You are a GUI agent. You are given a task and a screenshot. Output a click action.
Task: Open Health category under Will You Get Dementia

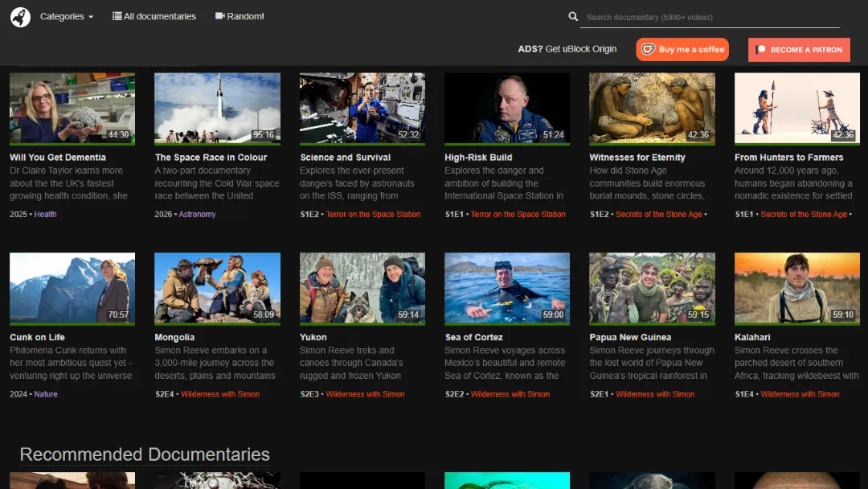[45, 214]
